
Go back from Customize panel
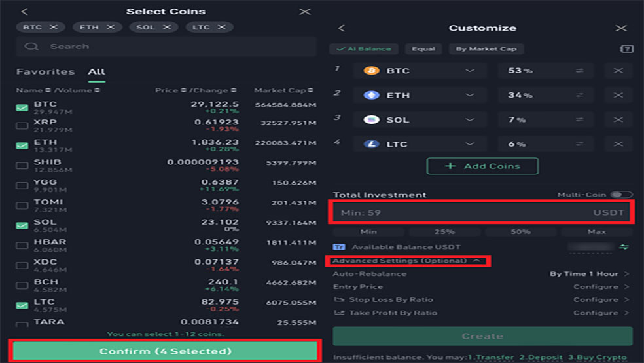click(341, 28)
